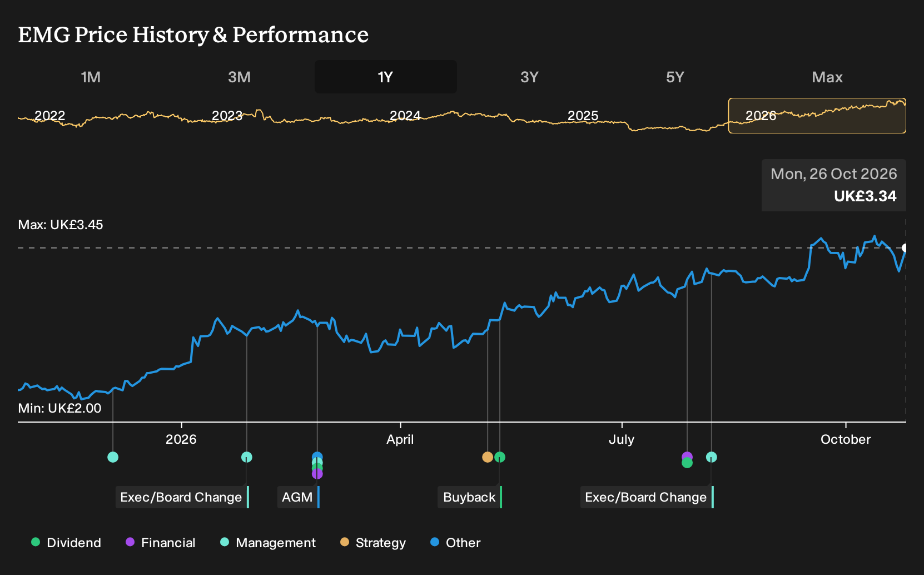Click the "Mon, 26 Oct 2026" tooltip date
Screen dimensions: 924x575
coord(834,174)
